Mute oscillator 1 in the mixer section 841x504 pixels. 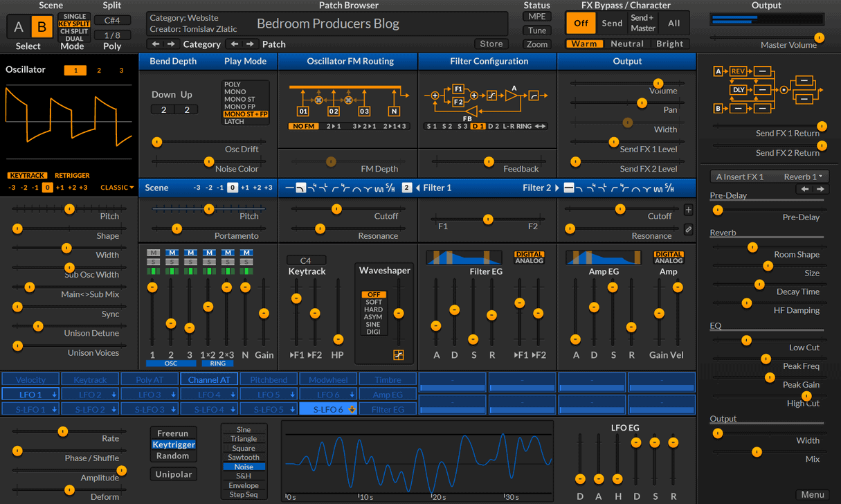pyautogui.click(x=152, y=251)
